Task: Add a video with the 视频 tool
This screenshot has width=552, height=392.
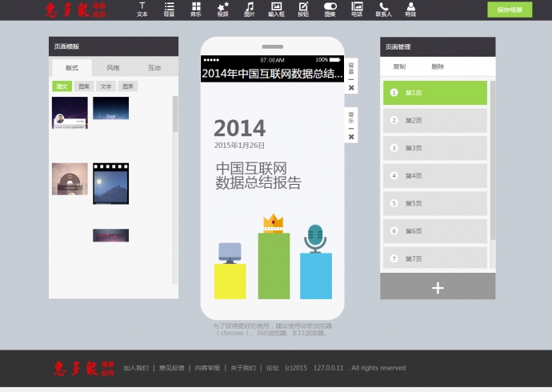Action: [222, 9]
